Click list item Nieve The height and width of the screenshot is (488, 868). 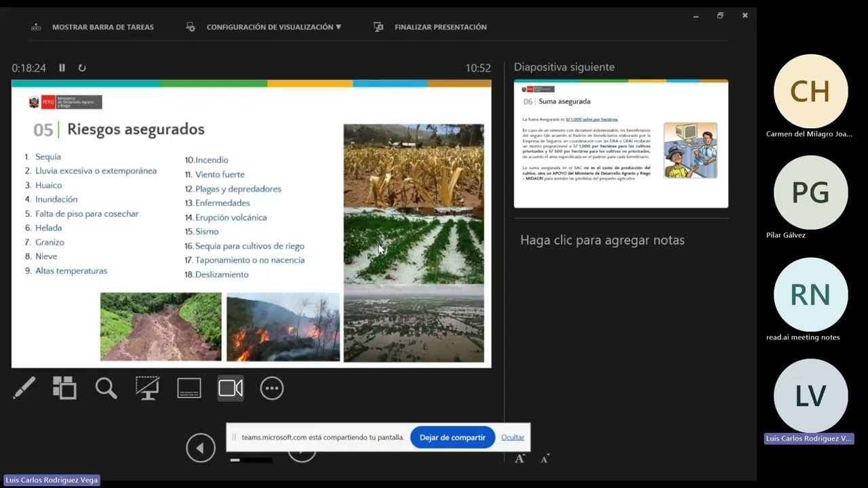coord(46,256)
